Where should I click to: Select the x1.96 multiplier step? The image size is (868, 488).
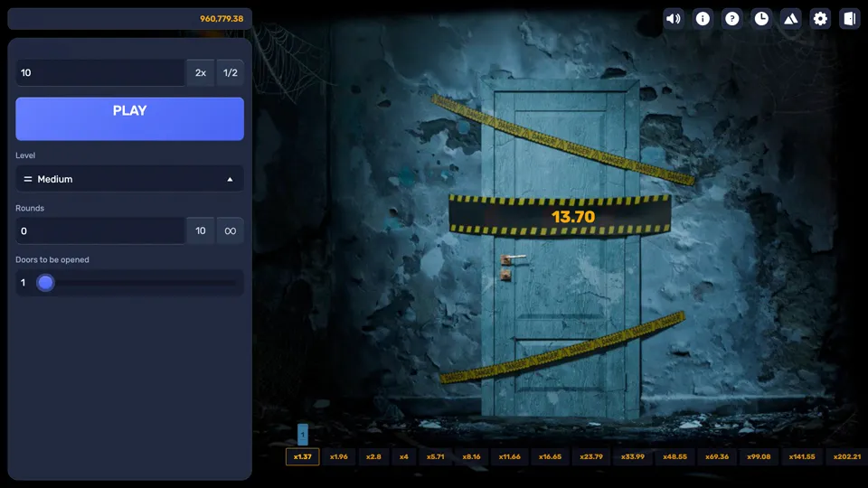pos(339,456)
